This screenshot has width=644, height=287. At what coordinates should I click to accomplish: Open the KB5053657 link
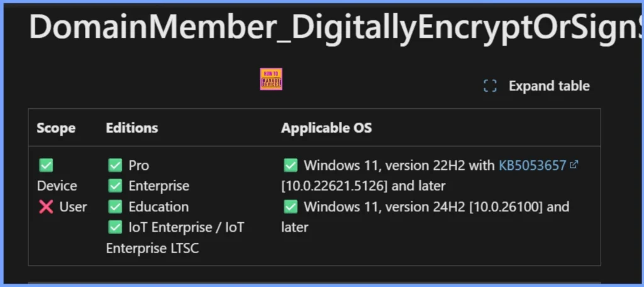click(532, 166)
